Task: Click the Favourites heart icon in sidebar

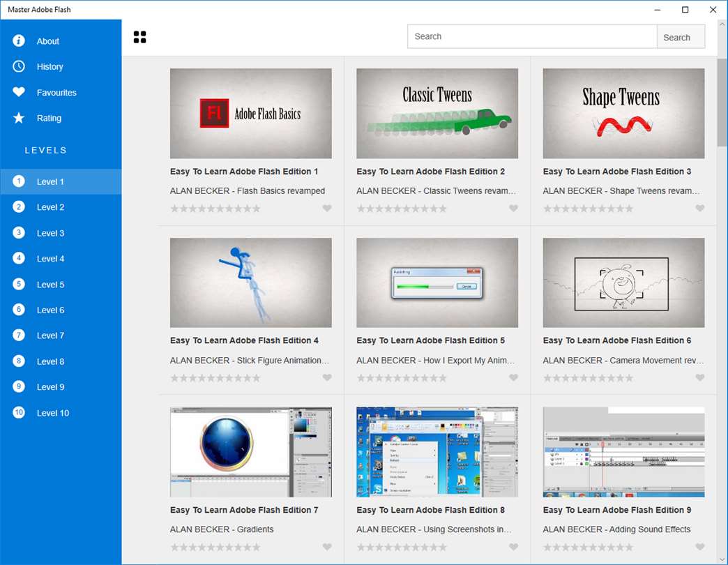Action: [19, 92]
